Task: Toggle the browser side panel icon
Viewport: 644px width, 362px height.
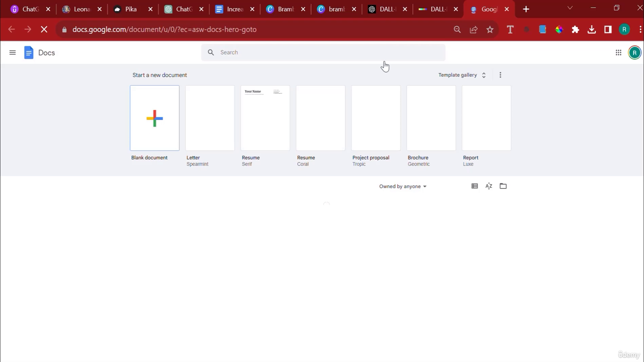Action: (608, 29)
